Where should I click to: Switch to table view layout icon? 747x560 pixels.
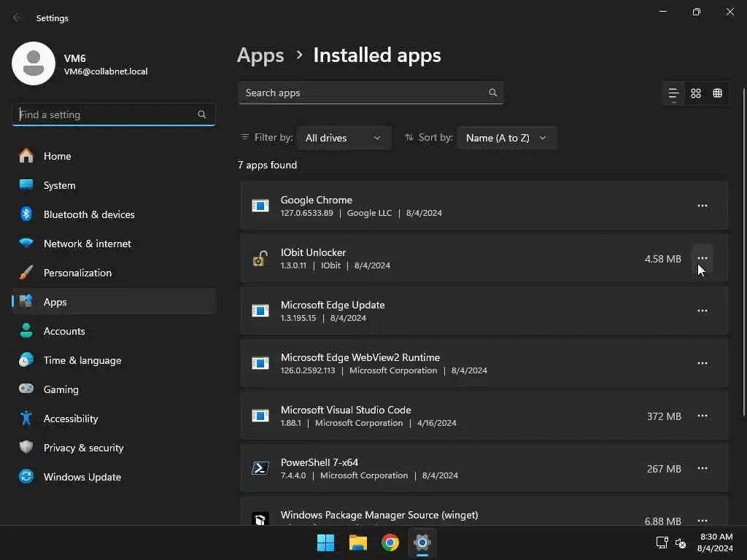point(718,93)
